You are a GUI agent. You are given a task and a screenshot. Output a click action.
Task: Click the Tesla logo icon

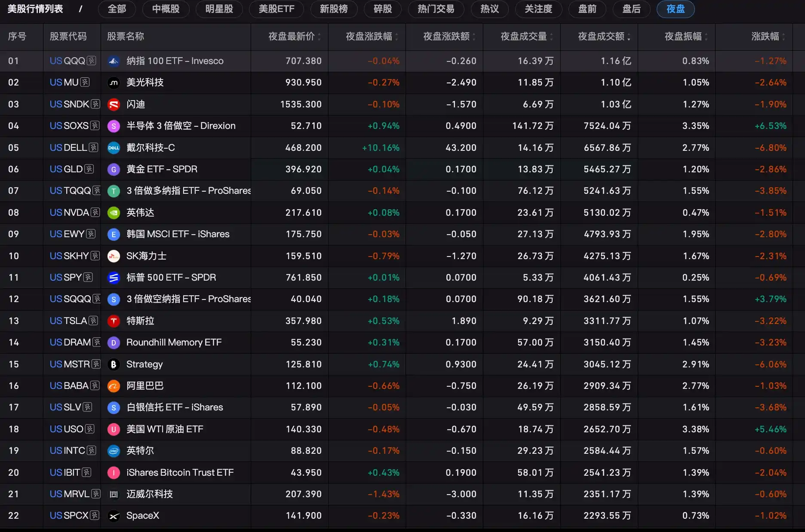pyautogui.click(x=114, y=321)
